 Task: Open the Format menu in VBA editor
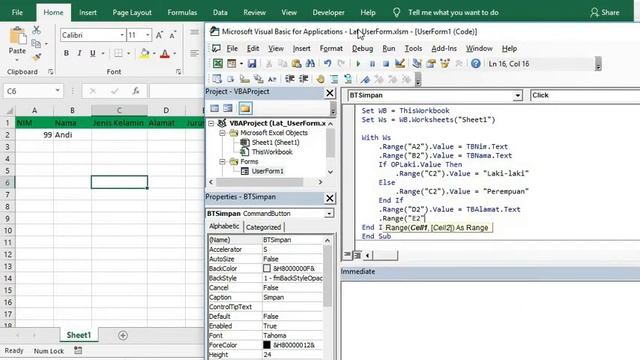point(331,49)
